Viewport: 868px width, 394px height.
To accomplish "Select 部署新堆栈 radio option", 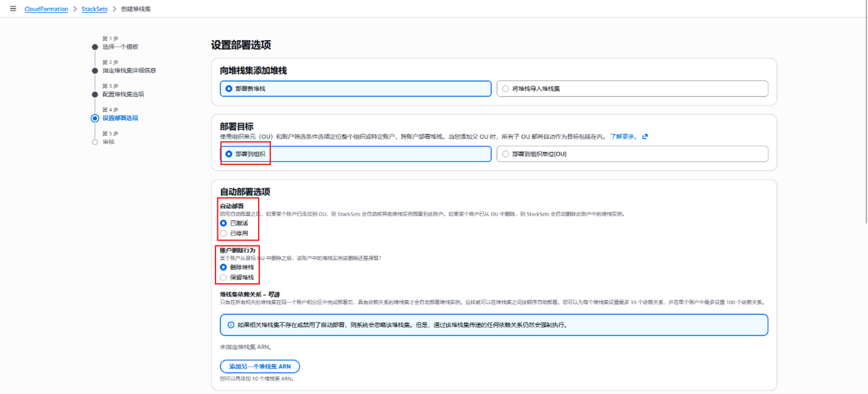I will pos(229,89).
